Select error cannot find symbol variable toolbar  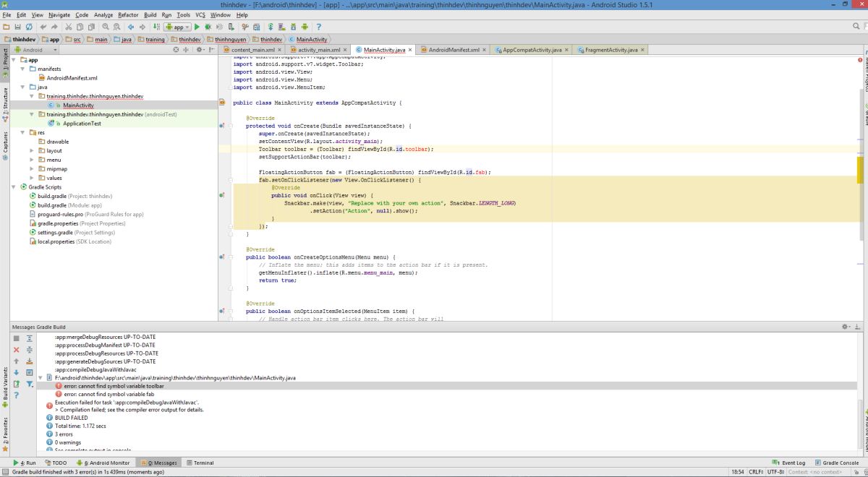click(114, 387)
